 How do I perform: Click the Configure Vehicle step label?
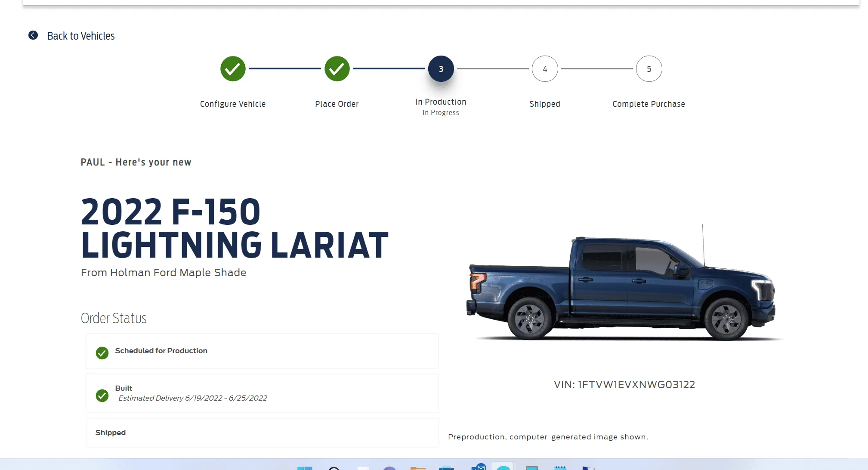point(233,104)
